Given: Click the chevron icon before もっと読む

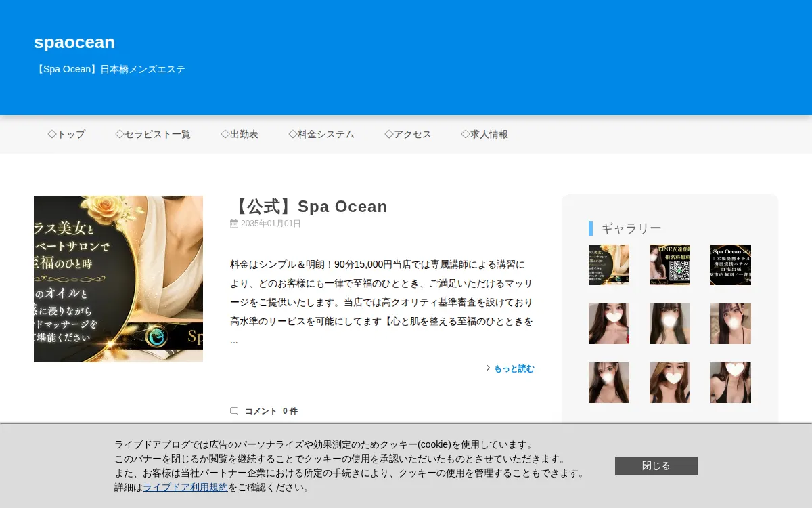Looking at the screenshot, I should pyautogui.click(x=489, y=368).
